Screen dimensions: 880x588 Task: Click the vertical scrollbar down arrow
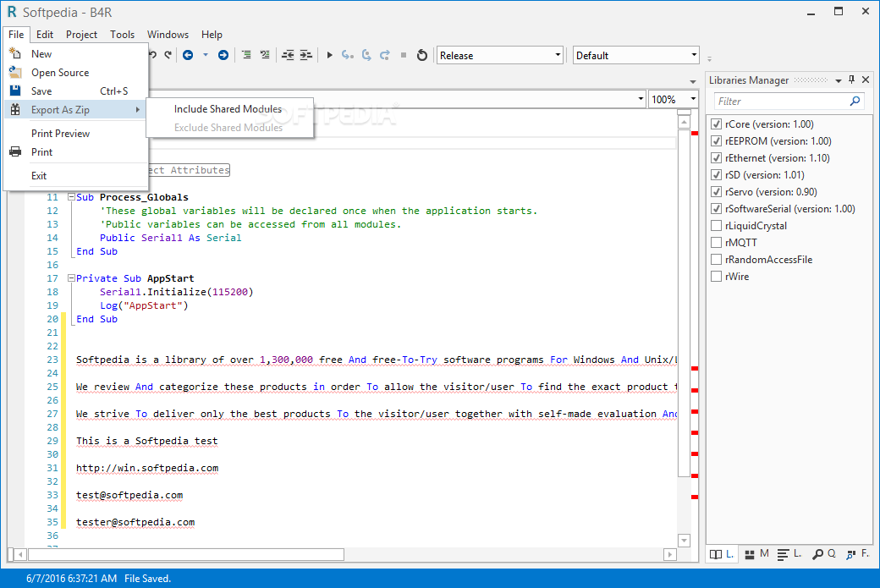click(684, 541)
